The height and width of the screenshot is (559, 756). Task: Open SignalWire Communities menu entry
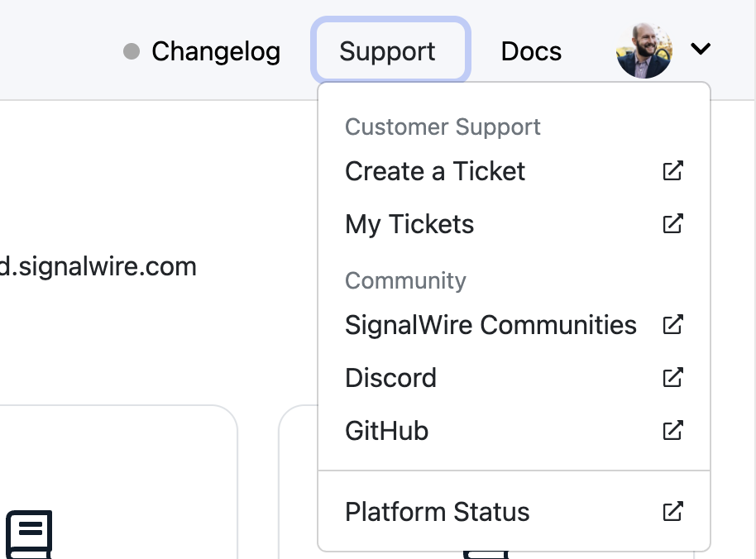point(490,325)
